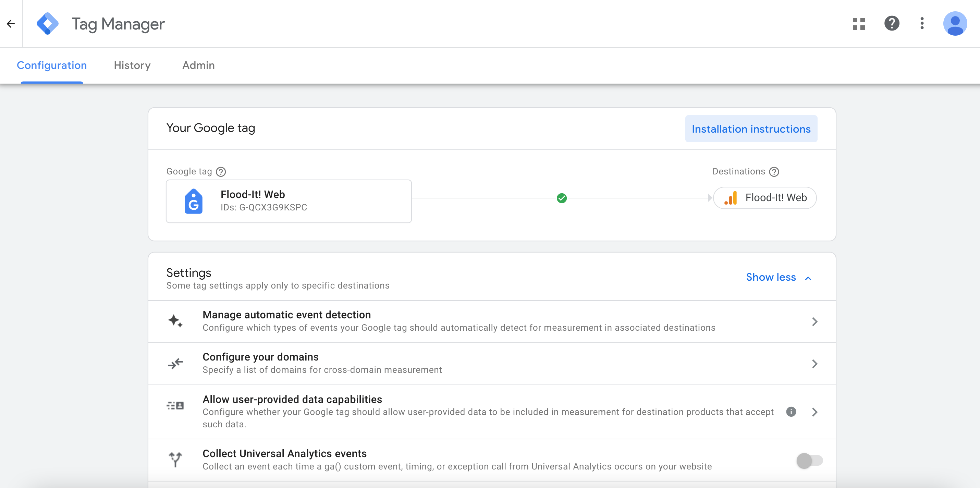Open the Help question mark icon
The width and height of the screenshot is (980, 488).
(892, 24)
